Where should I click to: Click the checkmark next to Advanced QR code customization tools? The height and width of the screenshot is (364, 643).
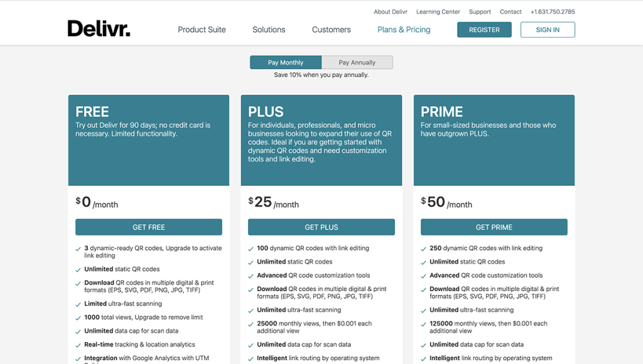click(x=251, y=276)
